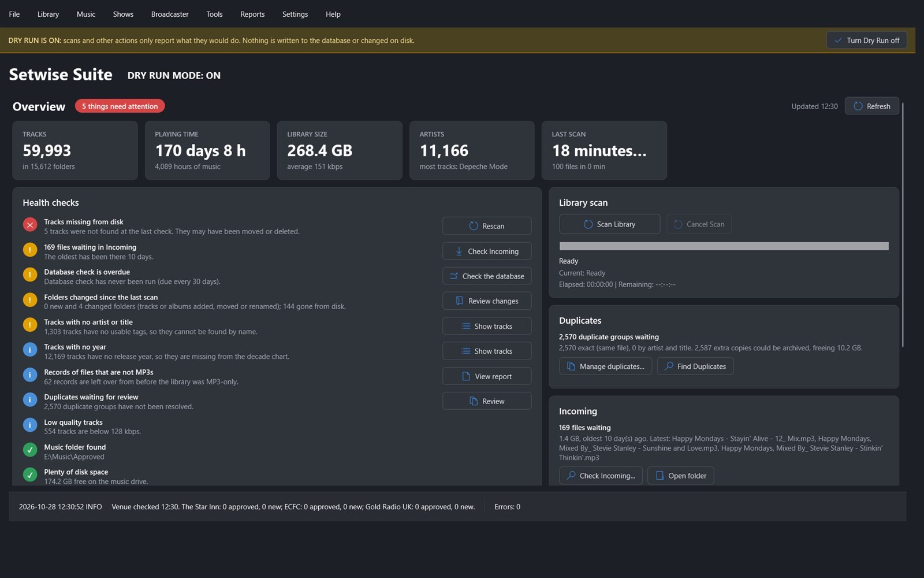This screenshot has height=578, width=924.
Task: Open the Library menu
Action: [48, 14]
